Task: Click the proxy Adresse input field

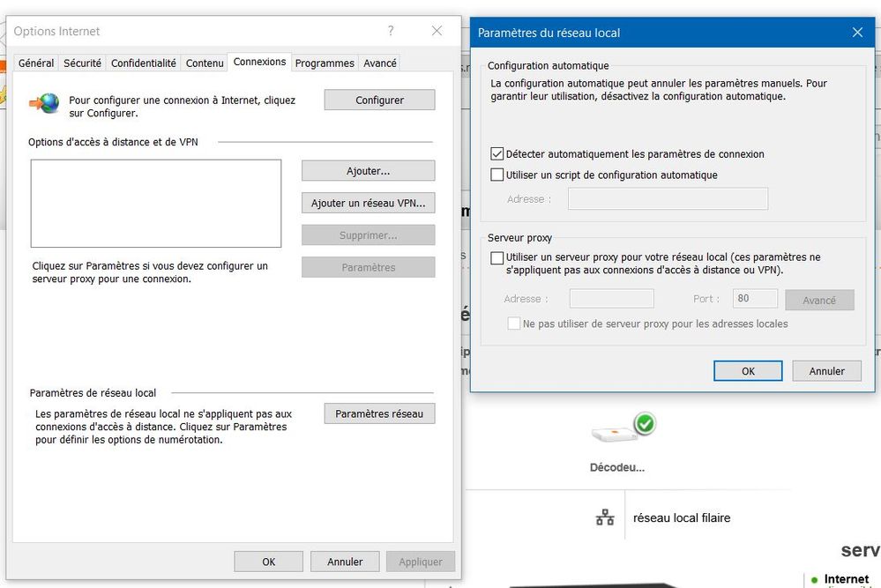Action: tap(612, 298)
